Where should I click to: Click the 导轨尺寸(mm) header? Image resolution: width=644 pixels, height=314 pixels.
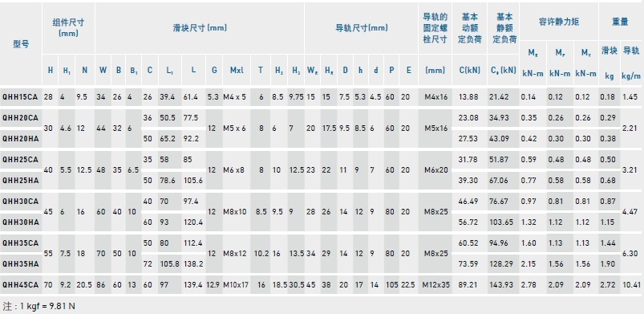(362, 28)
